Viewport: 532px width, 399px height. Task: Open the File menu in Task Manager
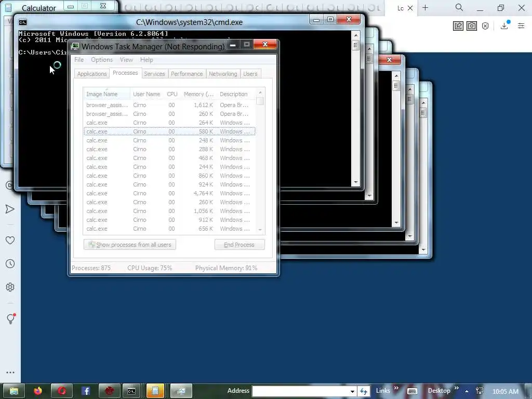79,60
